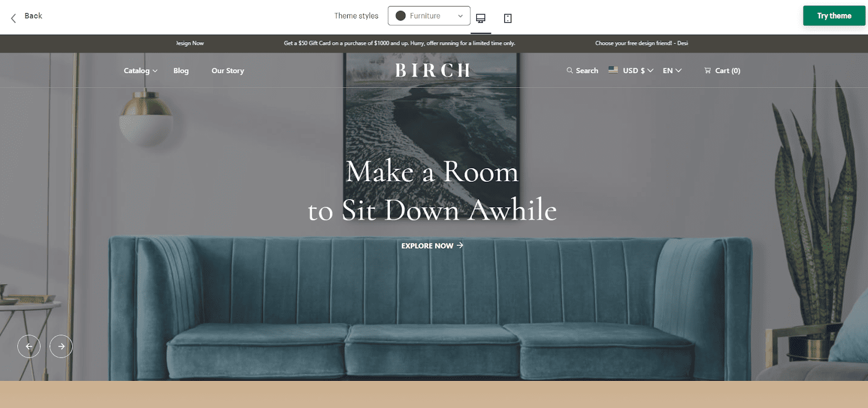Image resolution: width=868 pixels, height=408 pixels.
Task: Click the $50 Gift Card announcement text
Action: point(399,43)
